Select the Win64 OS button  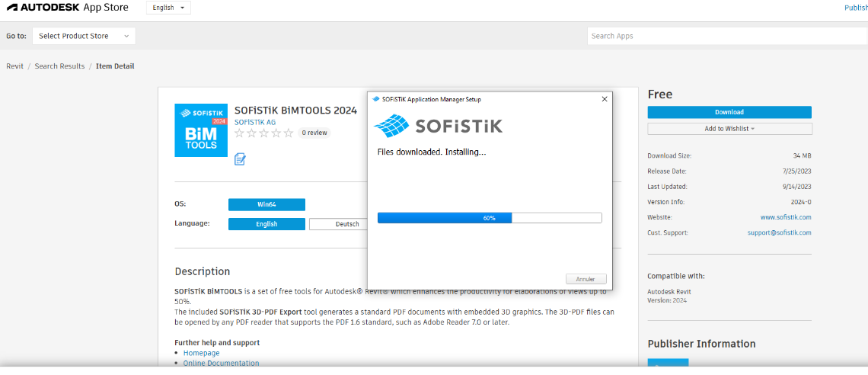click(266, 204)
